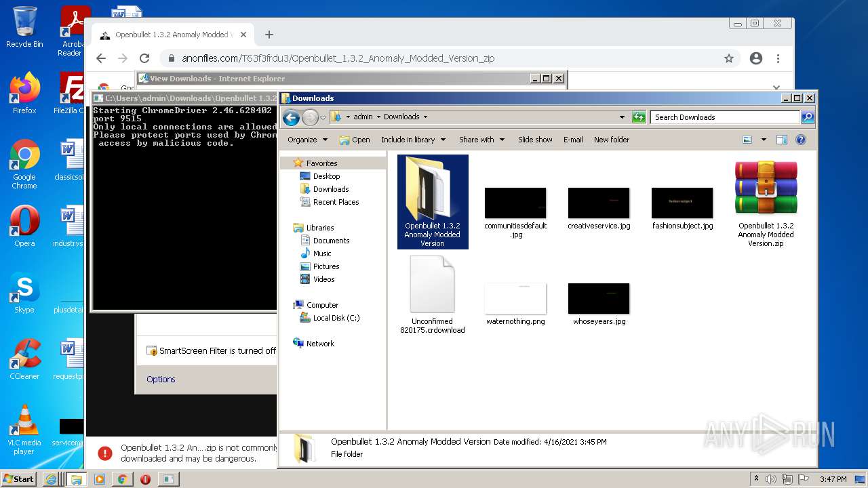Click the search magnifier in Explorer
The width and height of the screenshot is (868, 488).
(x=807, y=117)
